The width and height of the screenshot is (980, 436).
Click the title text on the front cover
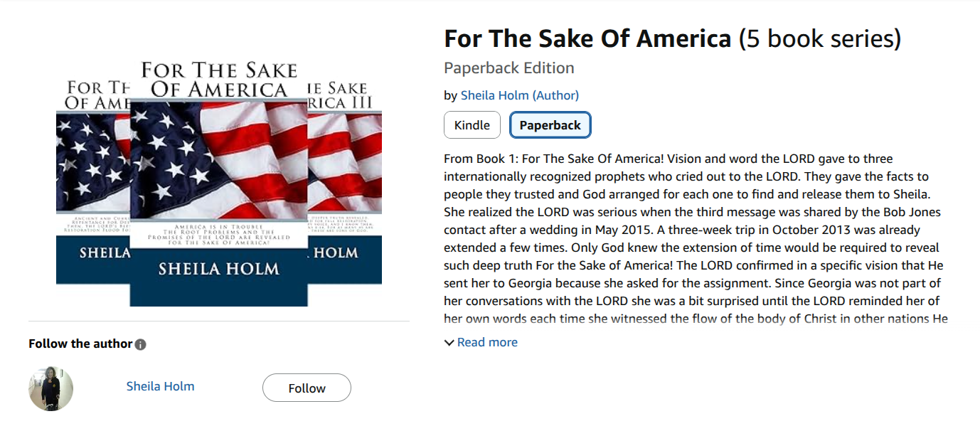tap(218, 80)
